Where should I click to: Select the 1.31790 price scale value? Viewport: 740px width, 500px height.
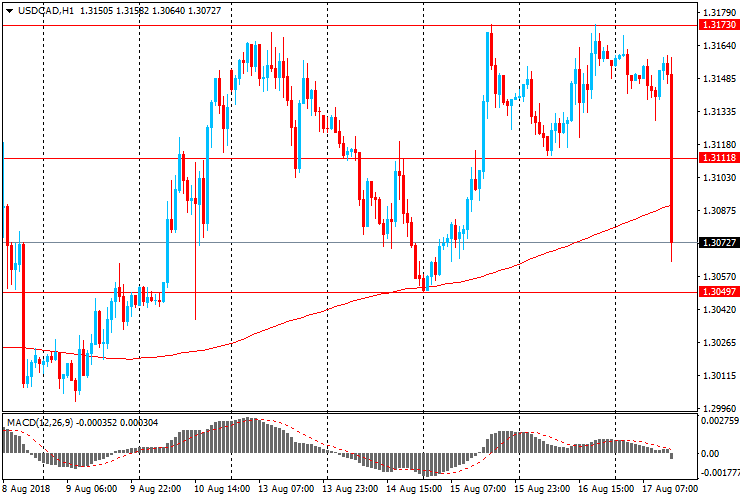[x=719, y=13]
